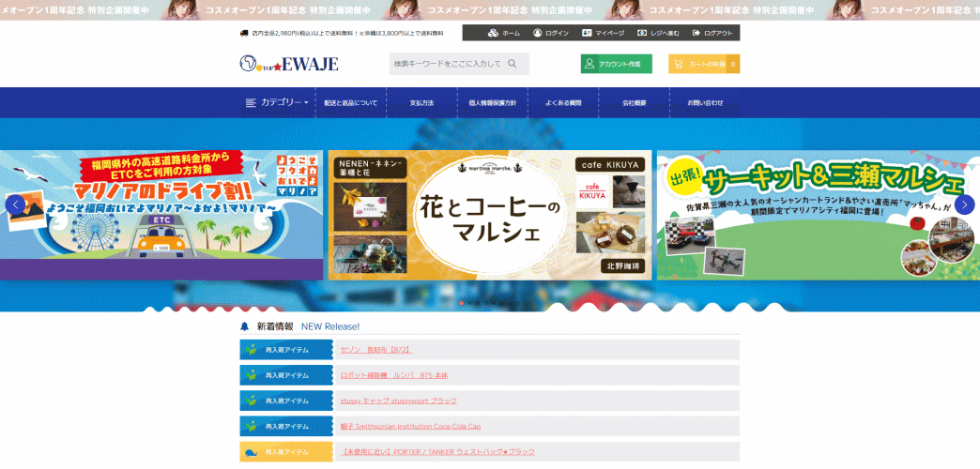This screenshot has height=469, width=980.
Task: Expand the カテゴリー dropdown menu
Action: pyautogui.click(x=277, y=102)
